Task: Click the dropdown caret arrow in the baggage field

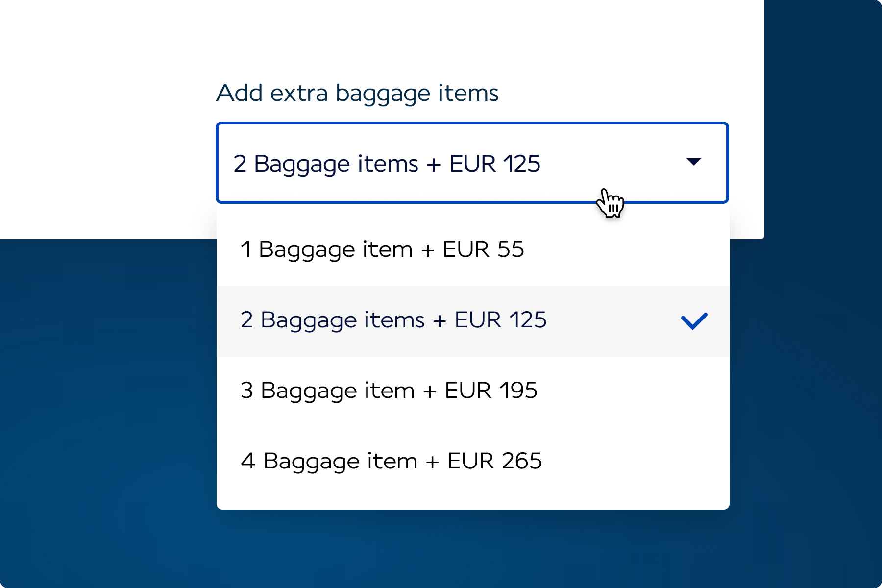Action: pyautogui.click(x=693, y=162)
